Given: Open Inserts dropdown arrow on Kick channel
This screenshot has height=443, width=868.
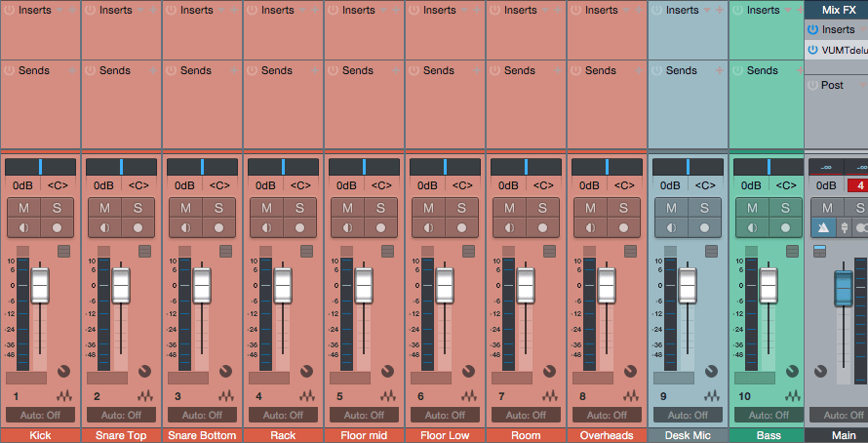Looking at the screenshot, I should [x=60, y=10].
